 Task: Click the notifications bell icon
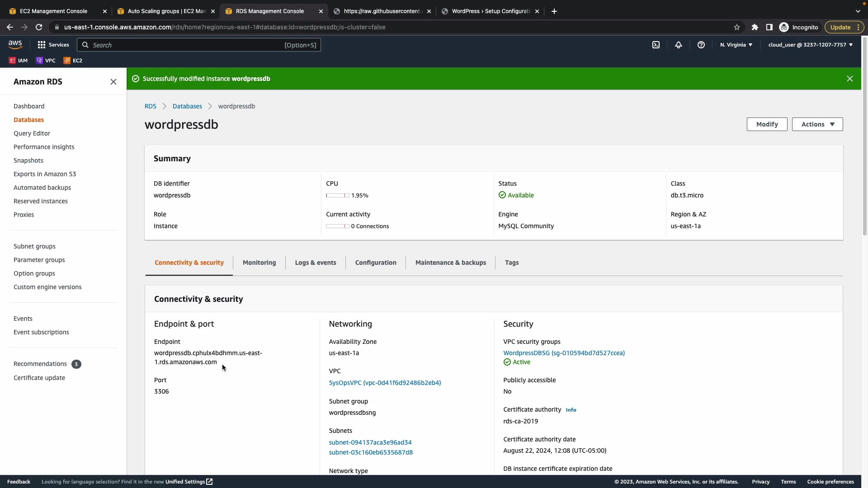pyautogui.click(x=679, y=45)
